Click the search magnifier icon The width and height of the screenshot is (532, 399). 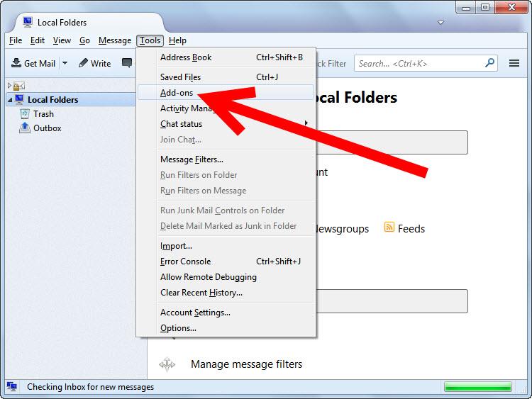pyautogui.click(x=489, y=63)
